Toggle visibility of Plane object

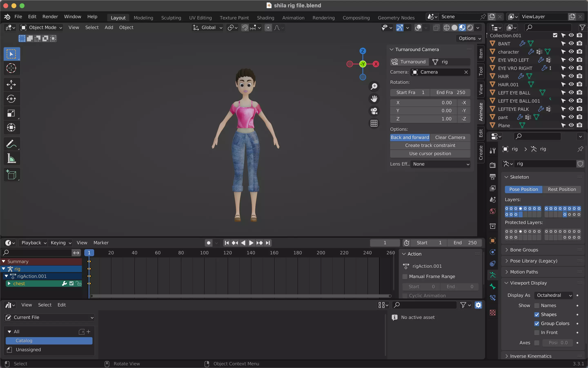click(571, 125)
